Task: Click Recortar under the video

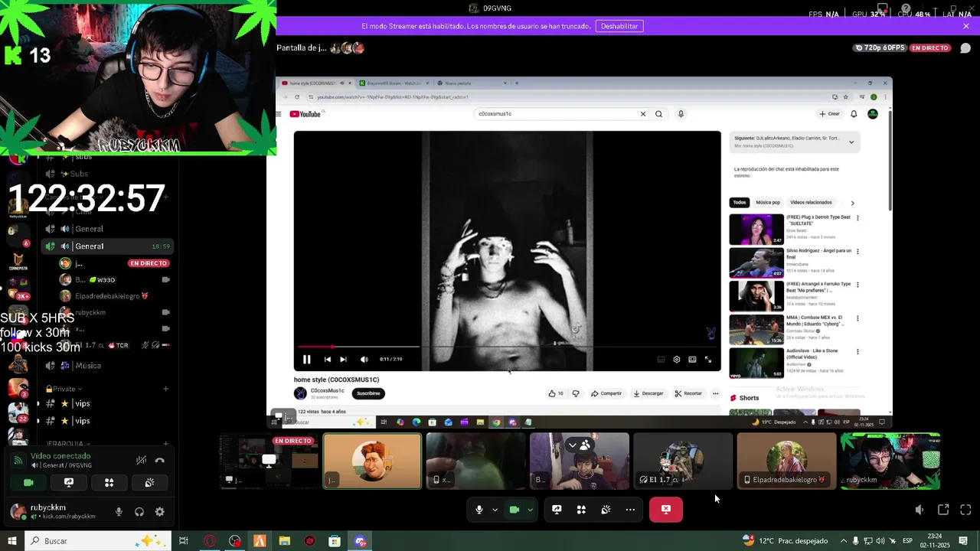Action: [688, 393]
